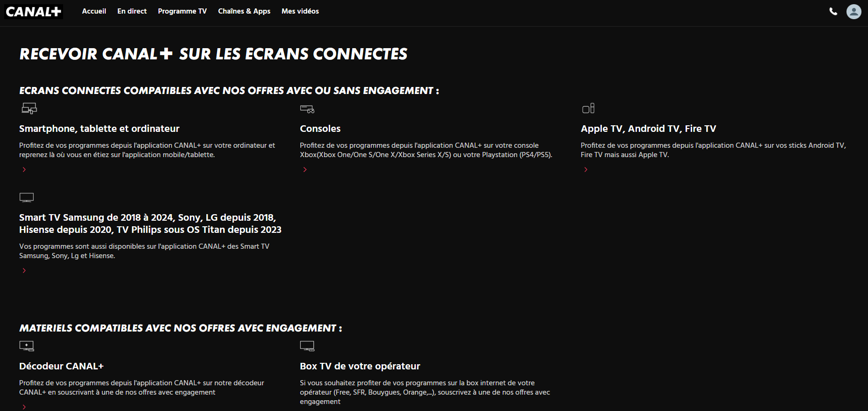Click the game console icon
This screenshot has width=868, height=411.
coord(307,109)
